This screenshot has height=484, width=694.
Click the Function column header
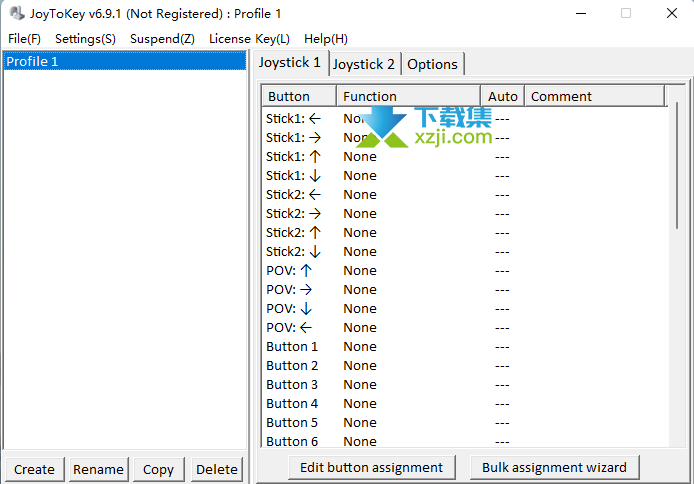coord(409,96)
